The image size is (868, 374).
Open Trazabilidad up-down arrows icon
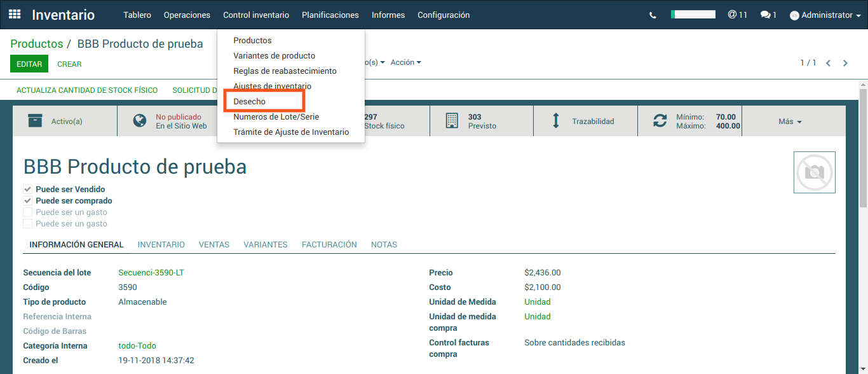[x=555, y=121]
